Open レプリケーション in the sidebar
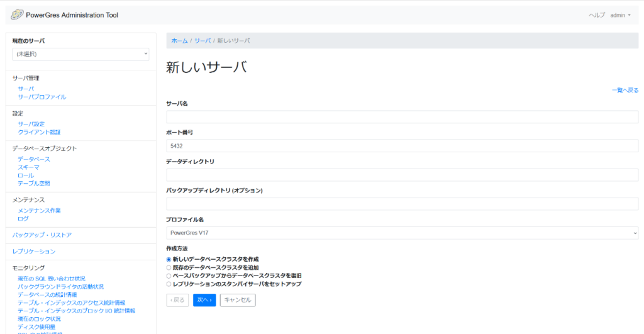Viewport: 644px width, 334px height. [34, 252]
